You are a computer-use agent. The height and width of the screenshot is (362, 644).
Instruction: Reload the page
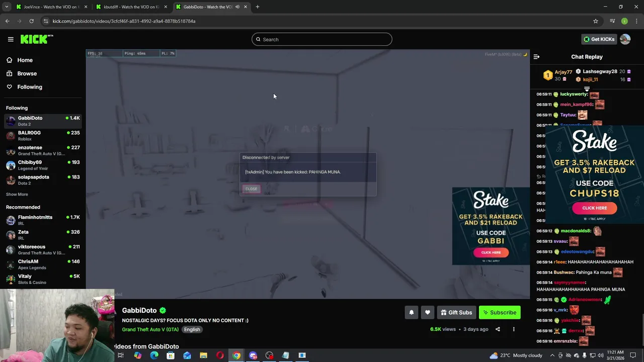31,21
